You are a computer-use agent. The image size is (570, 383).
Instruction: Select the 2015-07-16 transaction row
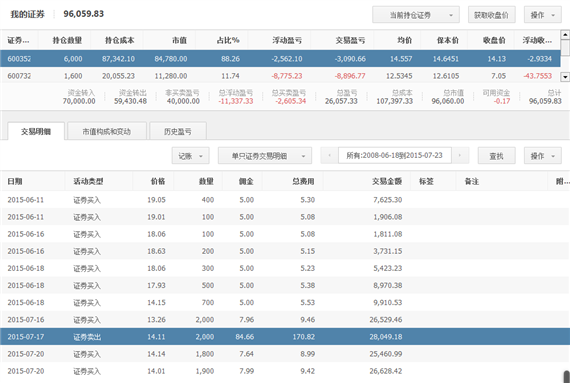pyautogui.click(x=284, y=319)
